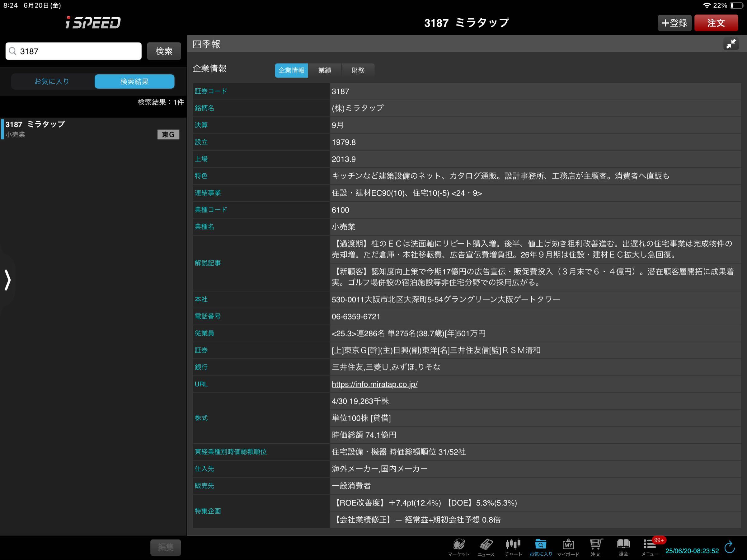The width and height of the screenshot is (747, 560).
Task: Click the 検索結果:1件 count text
Action: pyautogui.click(x=161, y=102)
